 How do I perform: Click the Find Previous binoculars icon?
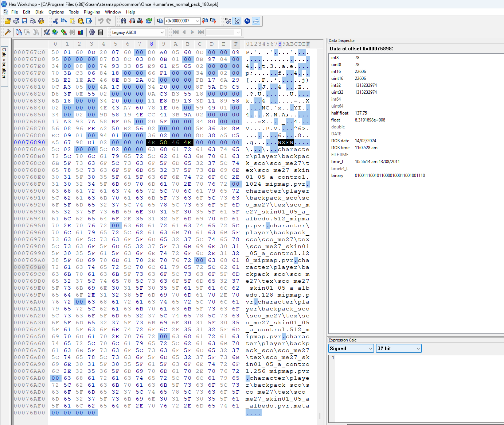[x=132, y=21]
